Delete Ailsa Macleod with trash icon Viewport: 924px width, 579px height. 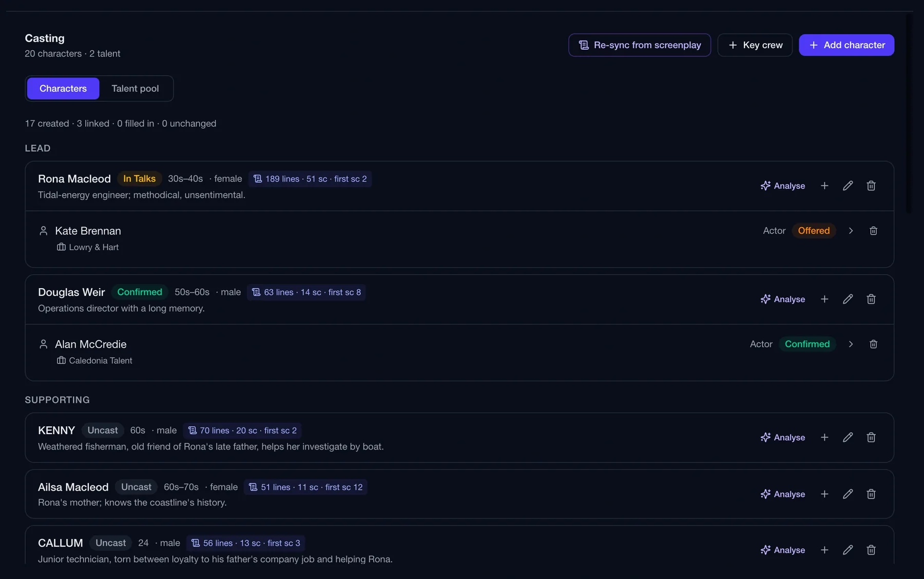click(x=871, y=494)
